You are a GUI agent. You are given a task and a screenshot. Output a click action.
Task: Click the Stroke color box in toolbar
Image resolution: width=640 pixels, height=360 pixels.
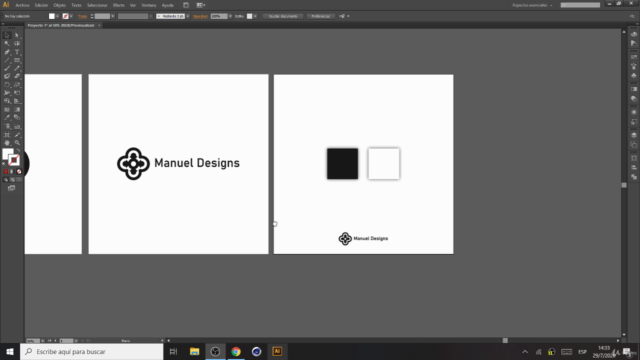pyautogui.click(x=14, y=160)
